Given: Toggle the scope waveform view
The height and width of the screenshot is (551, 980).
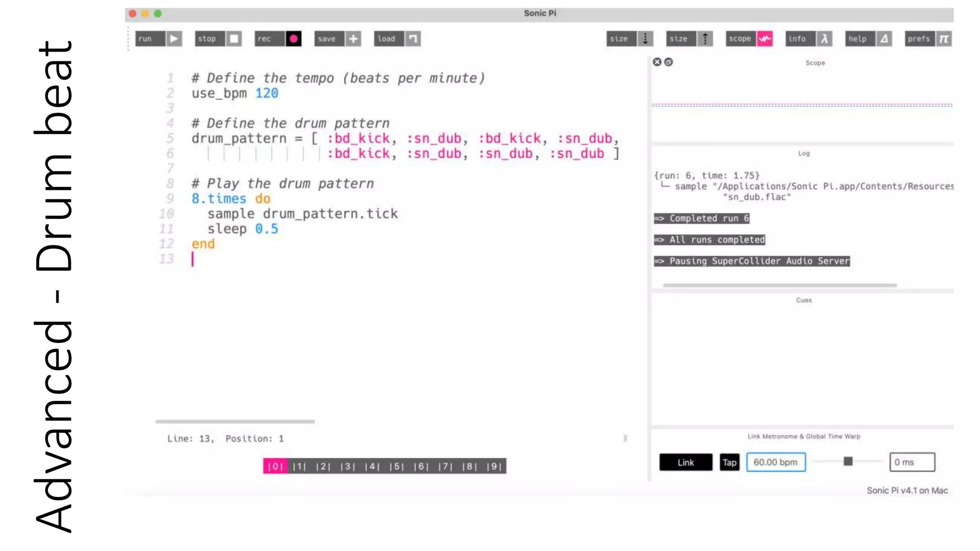Looking at the screenshot, I should pos(765,39).
